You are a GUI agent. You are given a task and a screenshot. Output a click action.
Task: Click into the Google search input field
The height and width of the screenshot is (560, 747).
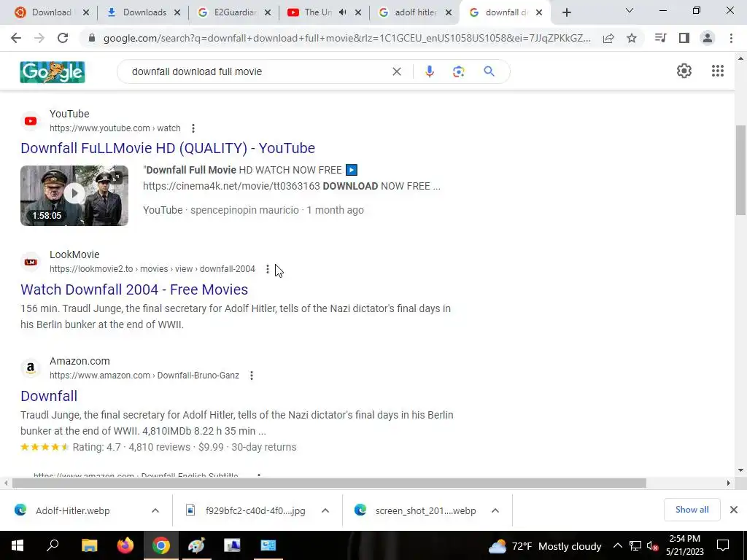258,71
